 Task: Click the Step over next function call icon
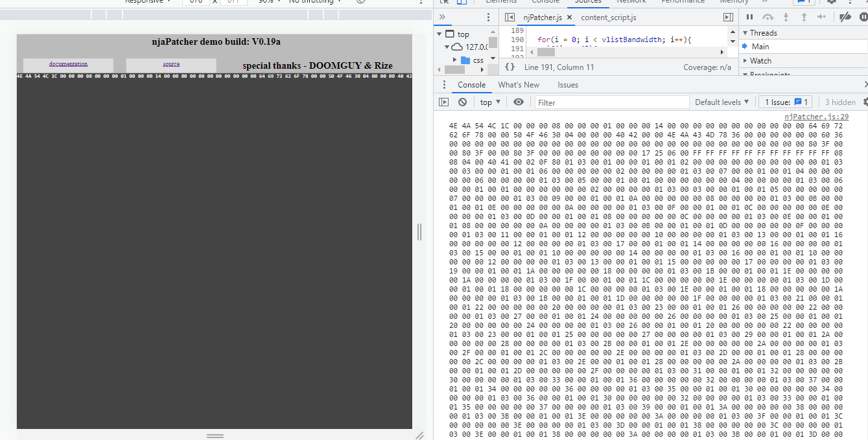click(768, 17)
